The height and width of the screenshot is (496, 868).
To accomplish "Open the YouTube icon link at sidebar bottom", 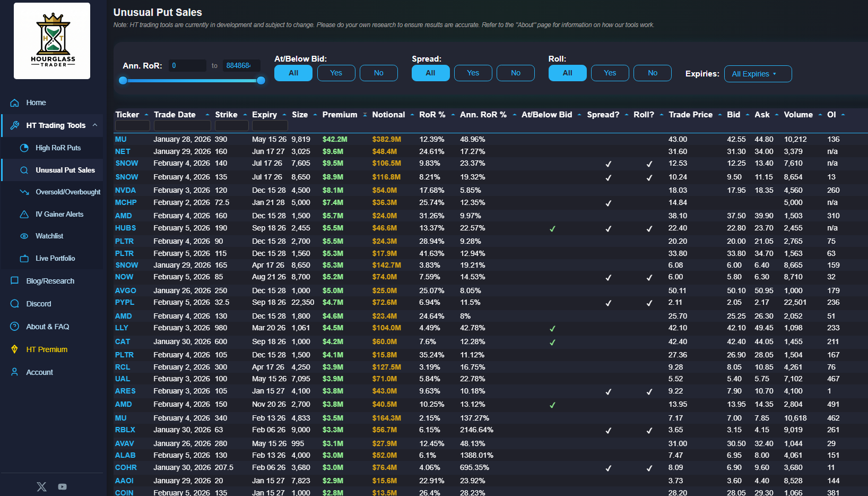I will pyautogui.click(x=63, y=486).
